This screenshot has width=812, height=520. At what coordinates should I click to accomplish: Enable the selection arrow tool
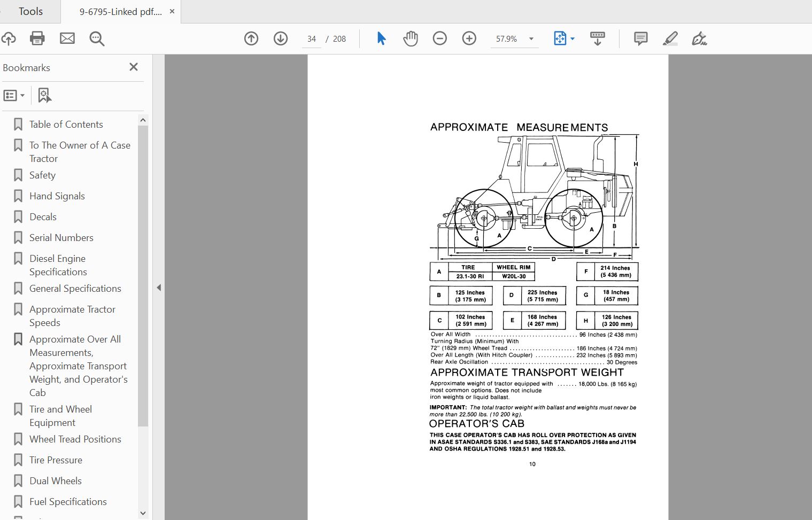381,38
